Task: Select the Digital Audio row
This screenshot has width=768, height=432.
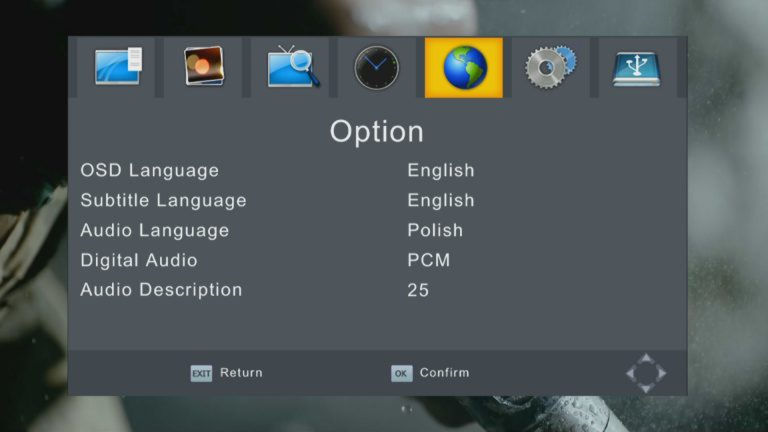Action: point(377,260)
